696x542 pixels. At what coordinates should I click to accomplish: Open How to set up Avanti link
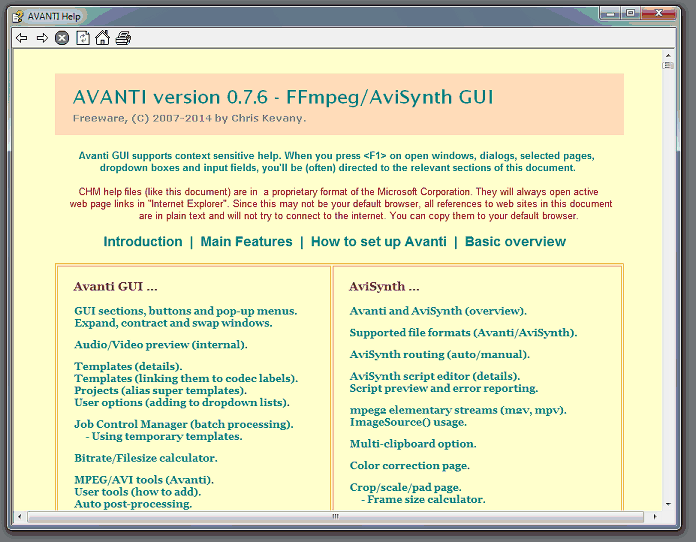click(x=379, y=241)
